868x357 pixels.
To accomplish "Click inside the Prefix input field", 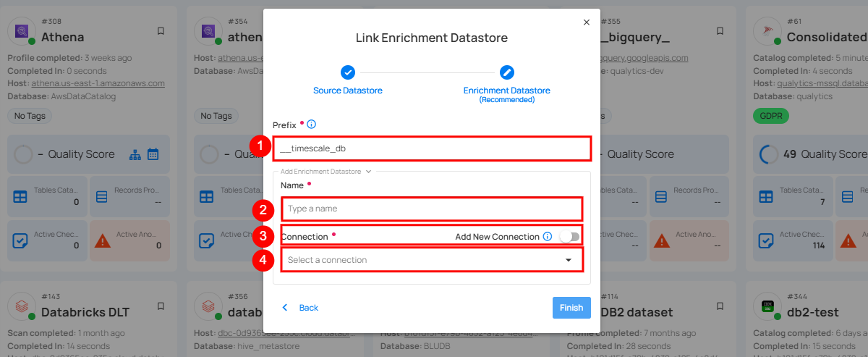I will (x=431, y=148).
